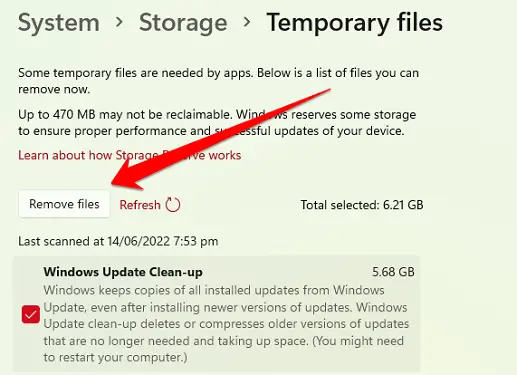Viewport: 517px width, 375px height.
Task: Select the Temporary files page heading
Action: (354, 23)
